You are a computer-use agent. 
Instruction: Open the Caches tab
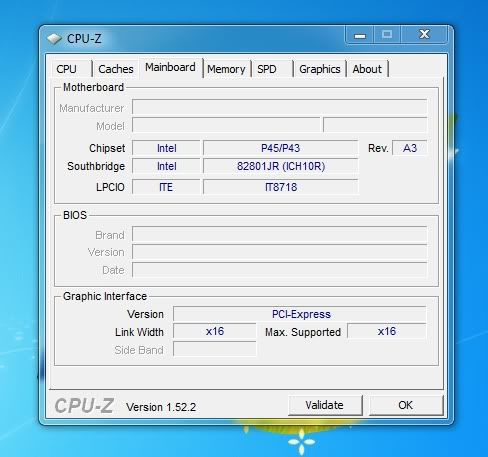coord(116,69)
